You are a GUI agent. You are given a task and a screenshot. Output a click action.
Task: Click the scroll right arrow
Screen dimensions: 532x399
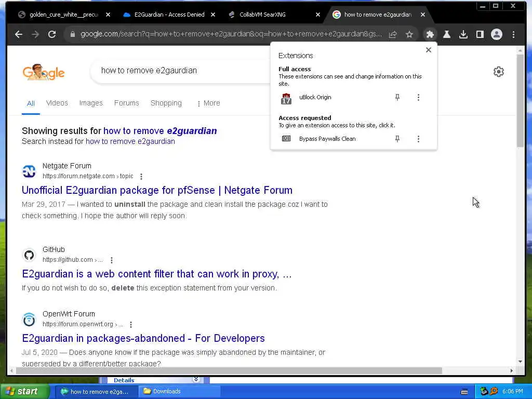pyautogui.click(x=512, y=370)
